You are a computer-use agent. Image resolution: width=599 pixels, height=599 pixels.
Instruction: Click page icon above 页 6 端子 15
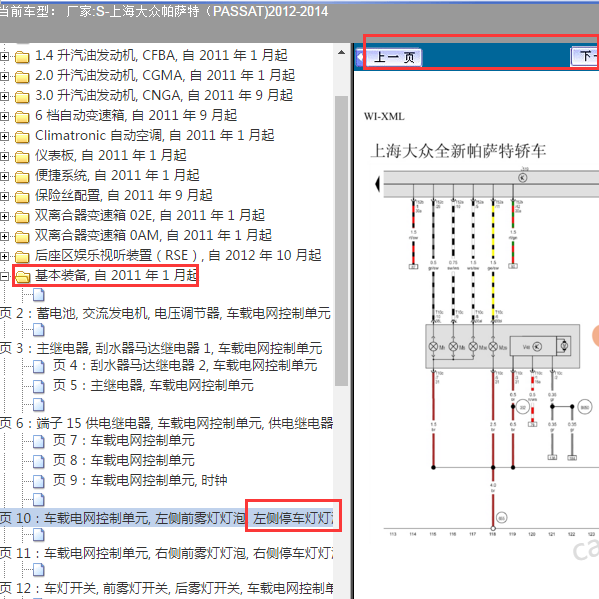click(x=39, y=404)
